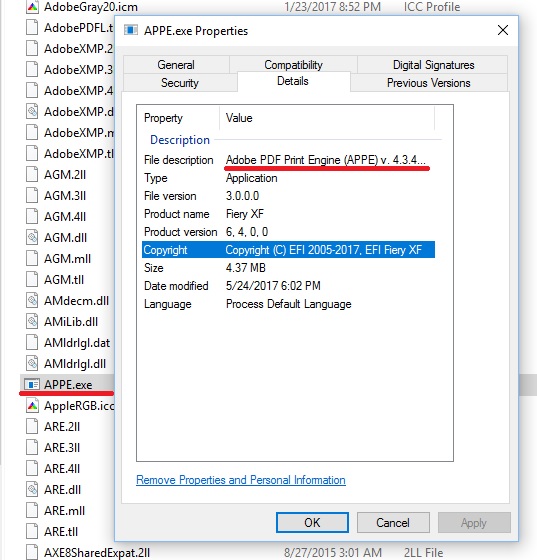Click Remove Properties and Personal Information link
This screenshot has width=537, height=560.
(x=241, y=480)
